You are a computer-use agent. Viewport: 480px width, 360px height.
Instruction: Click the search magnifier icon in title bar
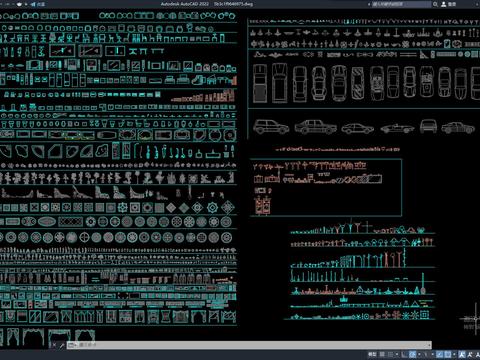[435, 4]
